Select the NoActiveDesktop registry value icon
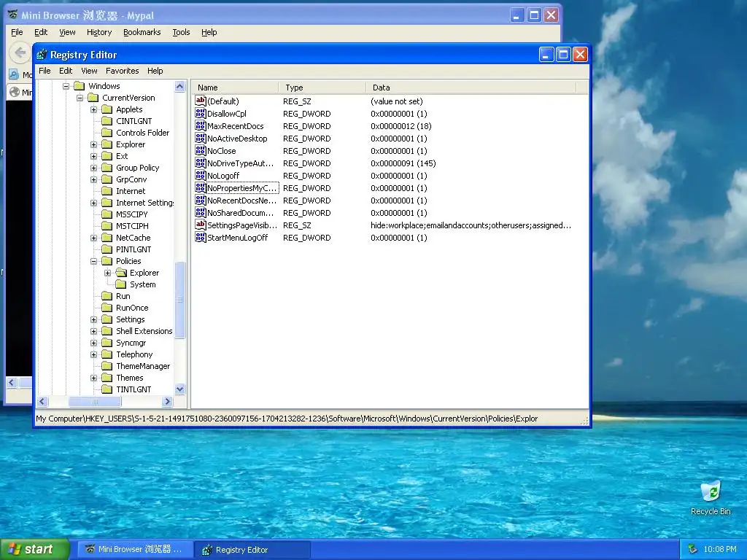Screen dimensions: 747x560 coord(200,138)
